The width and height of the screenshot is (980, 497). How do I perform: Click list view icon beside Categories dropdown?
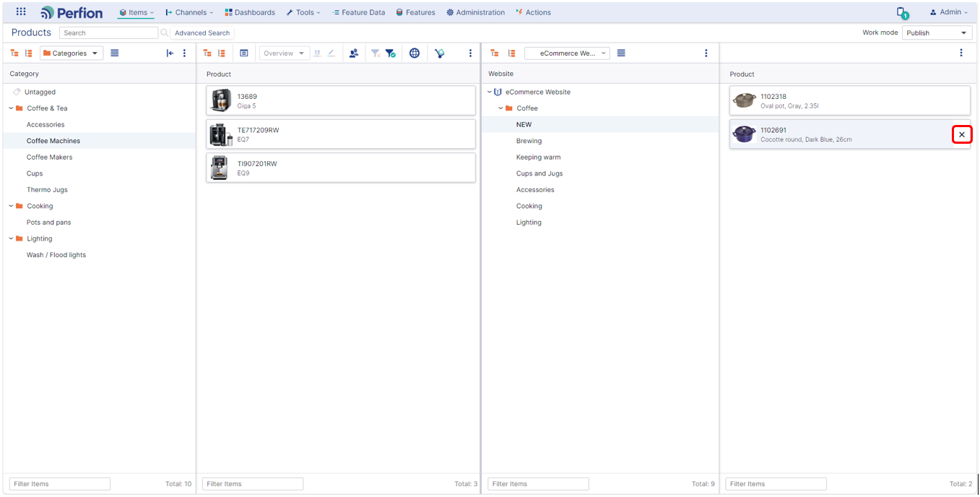(115, 53)
